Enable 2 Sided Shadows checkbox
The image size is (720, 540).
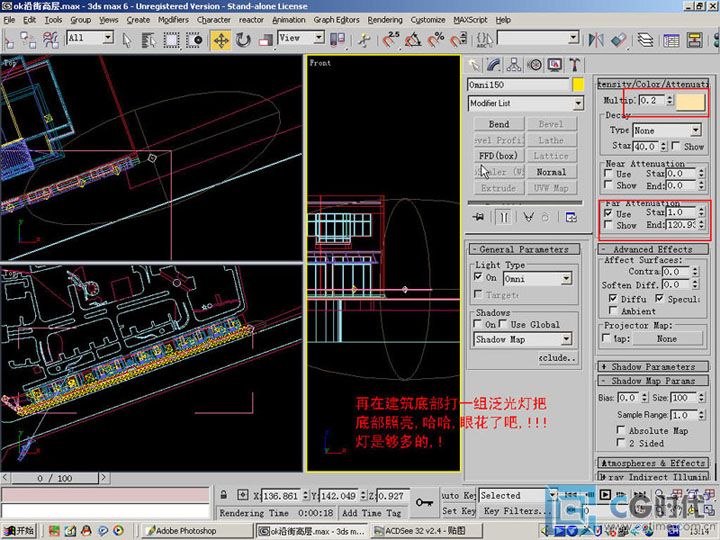tap(621, 442)
